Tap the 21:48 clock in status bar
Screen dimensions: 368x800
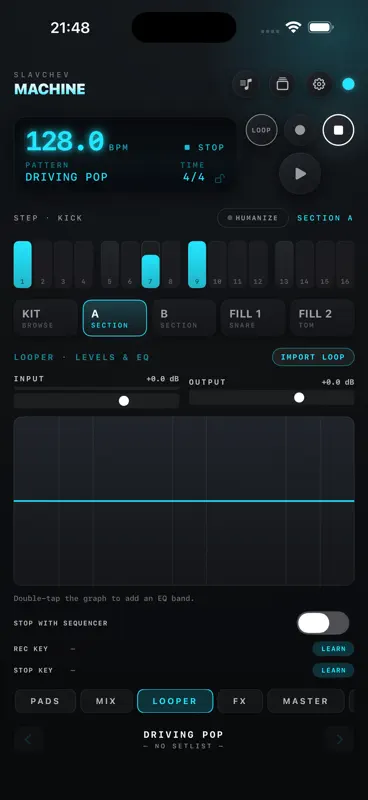click(70, 28)
